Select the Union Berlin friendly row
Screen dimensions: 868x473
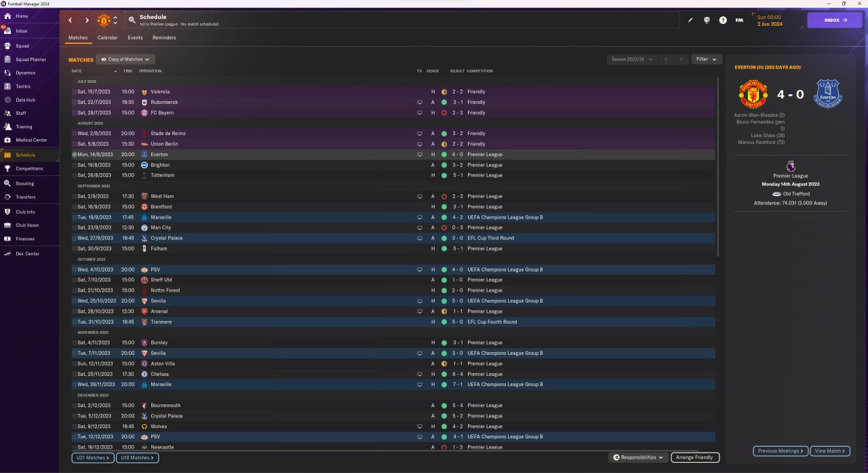pos(393,144)
